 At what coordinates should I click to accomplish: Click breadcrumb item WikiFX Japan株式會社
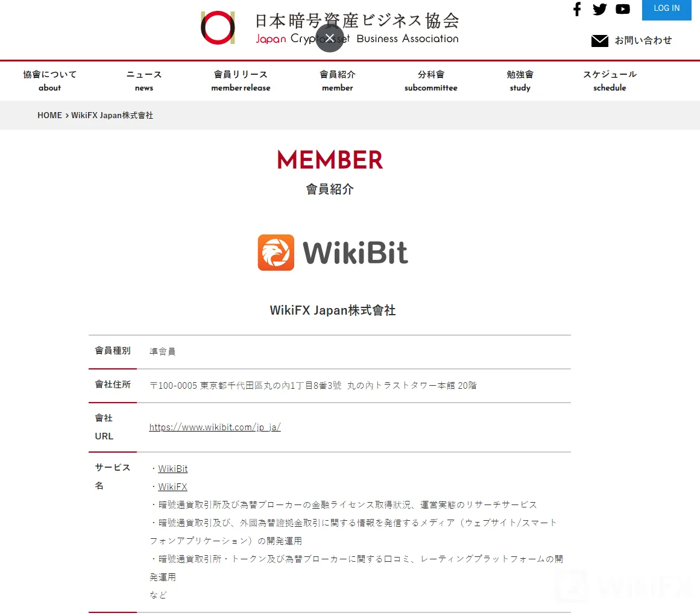(112, 115)
